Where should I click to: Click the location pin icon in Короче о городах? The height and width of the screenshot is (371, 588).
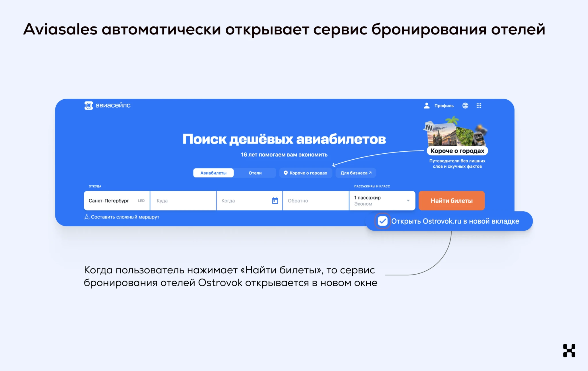click(x=286, y=173)
